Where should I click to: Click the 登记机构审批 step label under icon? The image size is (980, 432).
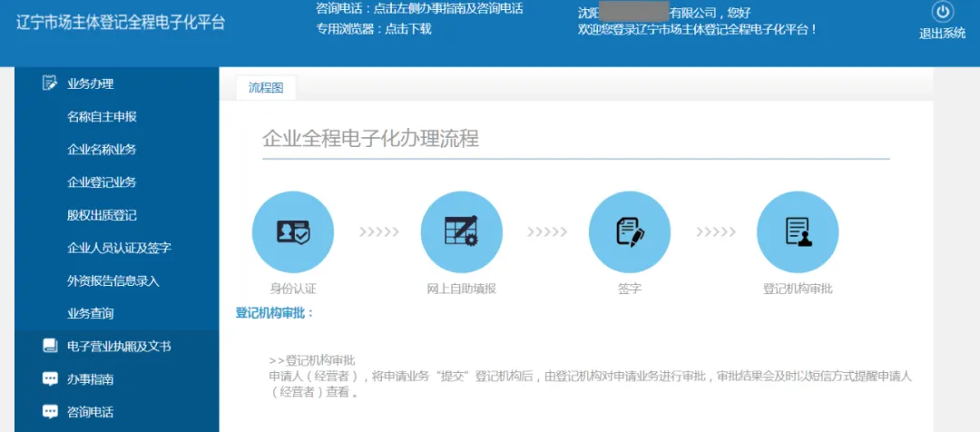coord(798,290)
